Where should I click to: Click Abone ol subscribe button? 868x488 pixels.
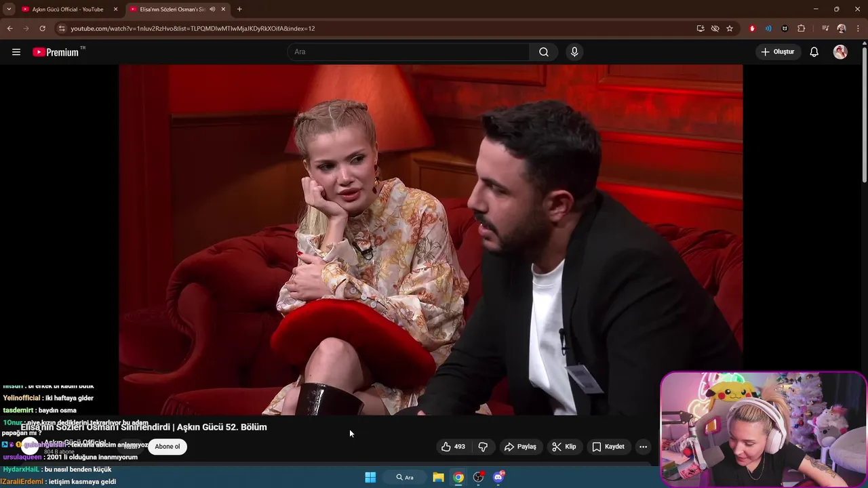click(x=167, y=447)
